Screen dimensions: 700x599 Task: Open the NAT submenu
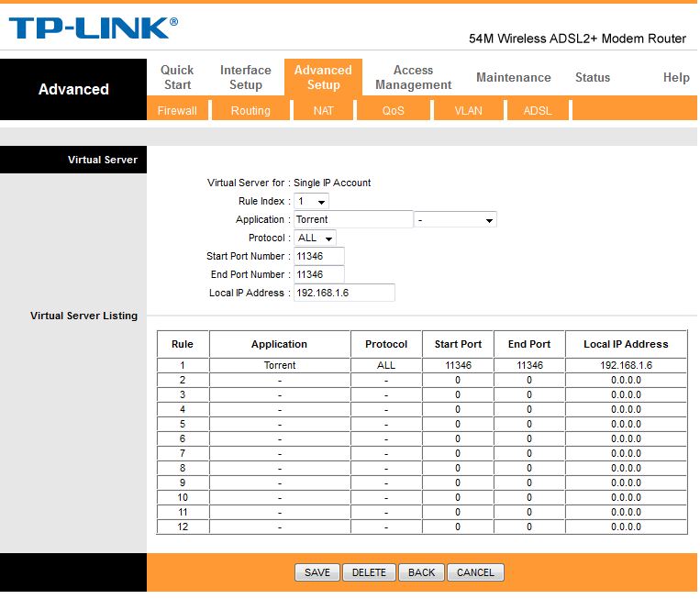(323, 110)
